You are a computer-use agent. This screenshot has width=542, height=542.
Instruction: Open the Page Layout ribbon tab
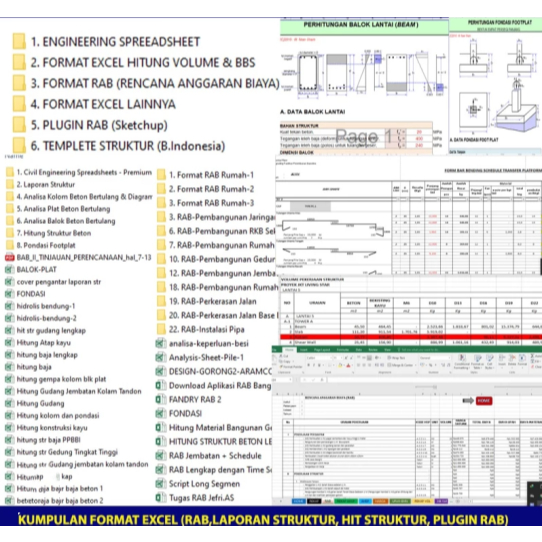click(322, 350)
